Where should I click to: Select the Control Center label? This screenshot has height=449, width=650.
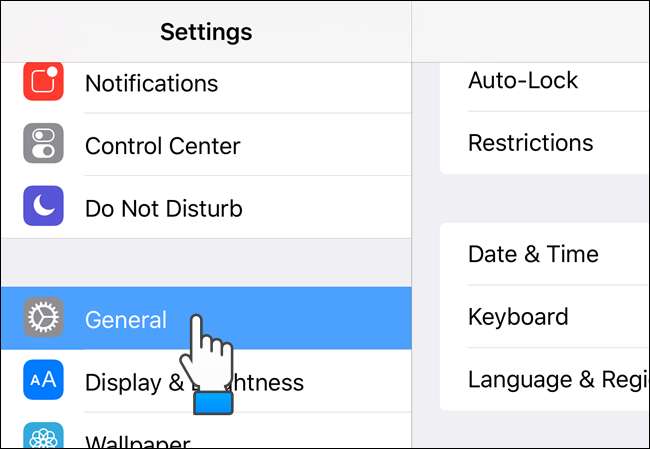click(162, 146)
